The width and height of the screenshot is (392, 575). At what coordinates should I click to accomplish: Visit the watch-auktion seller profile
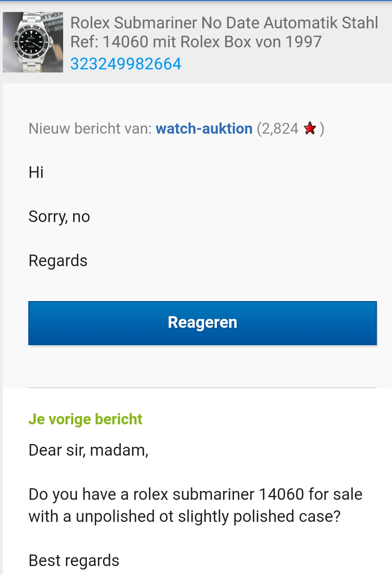204,129
